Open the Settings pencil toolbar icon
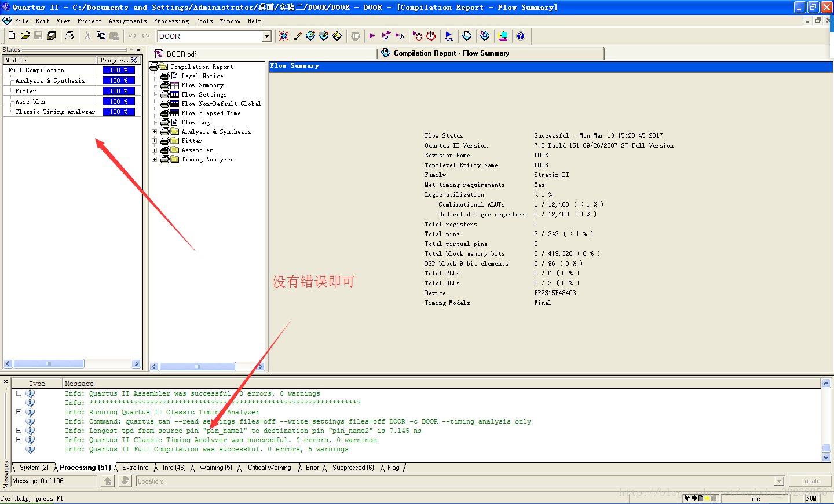This screenshot has height=504, width=834. click(298, 36)
